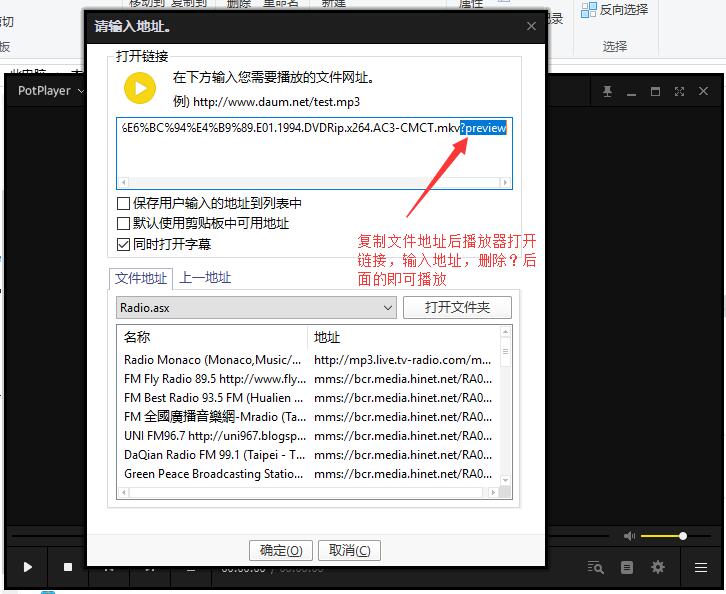Open the playlist search icon
726x594 pixels.
tap(595, 567)
